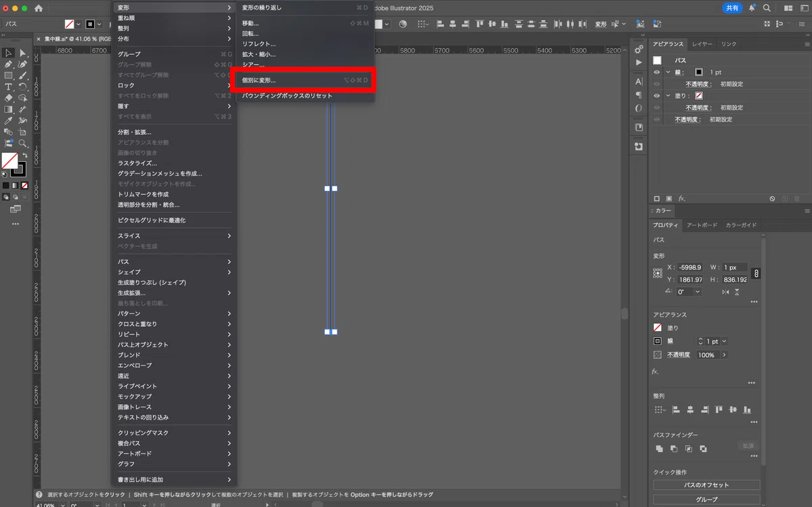Choose the Gradient tool
This screenshot has height=507, width=812.
[9, 110]
